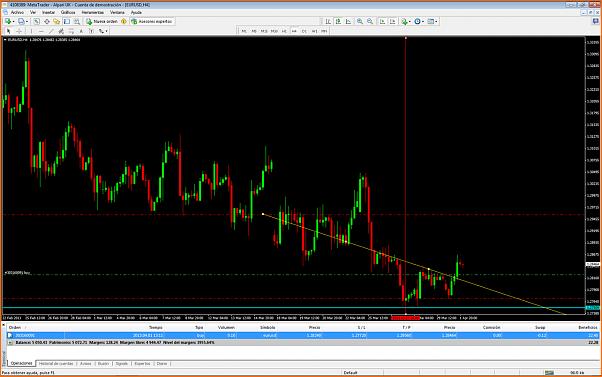Select the arrow cursor tool
Image resolution: width=602 pixels, height=377 pixels.
(8, 31)
